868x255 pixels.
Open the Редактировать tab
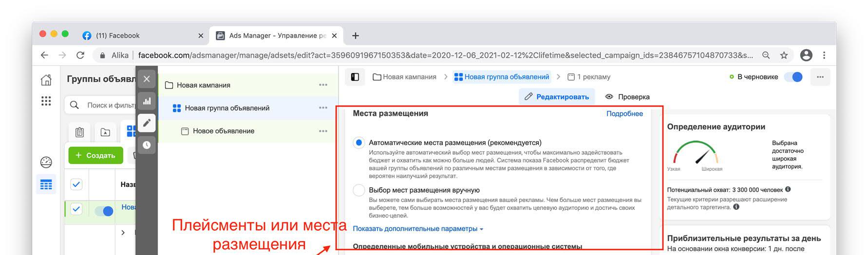[557, 97]
